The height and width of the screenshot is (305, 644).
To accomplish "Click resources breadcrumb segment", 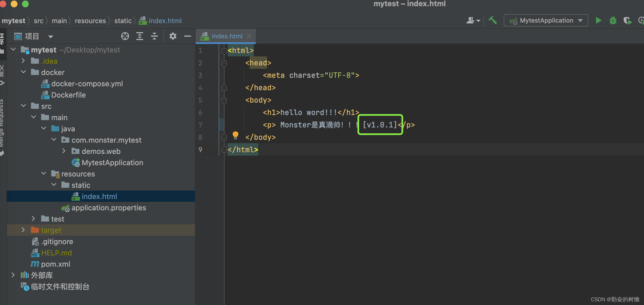I will pos(90,21).
